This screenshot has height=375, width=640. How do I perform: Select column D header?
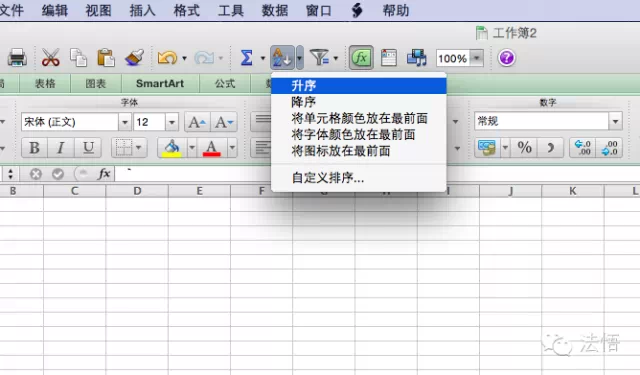[137, 191]
